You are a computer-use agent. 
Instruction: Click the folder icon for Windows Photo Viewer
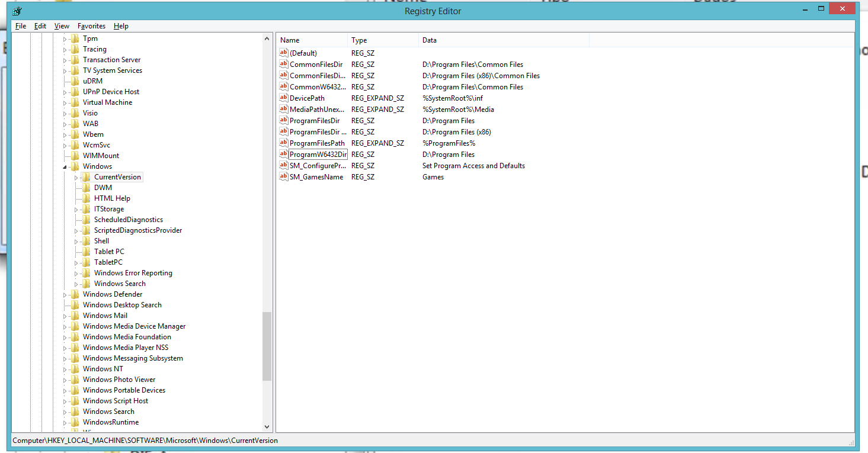coord(75,380)
